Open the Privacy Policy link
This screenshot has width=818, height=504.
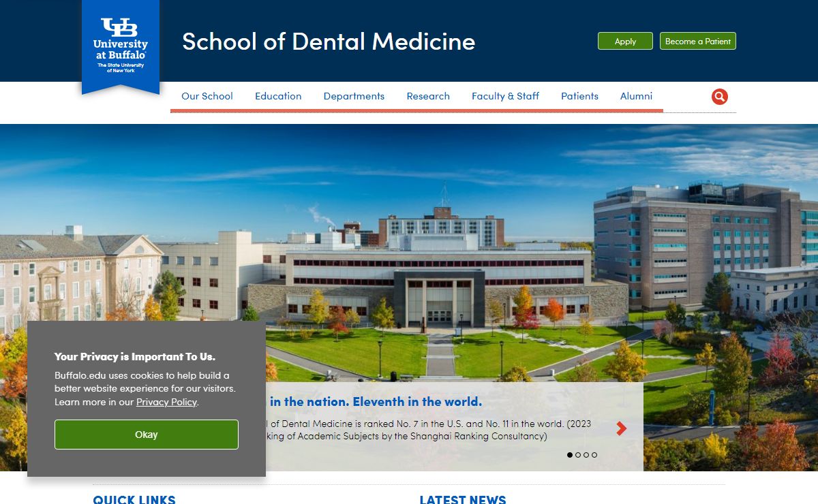tap(166, 402)
